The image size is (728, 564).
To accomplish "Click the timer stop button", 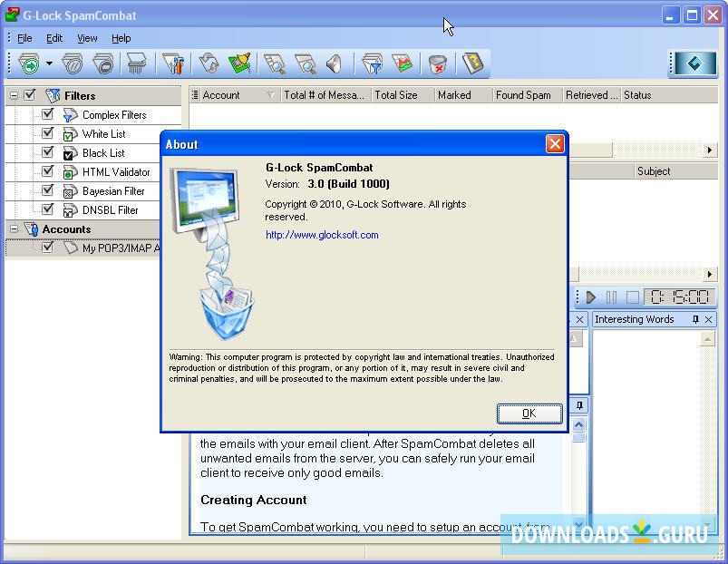I will (633, 297).
